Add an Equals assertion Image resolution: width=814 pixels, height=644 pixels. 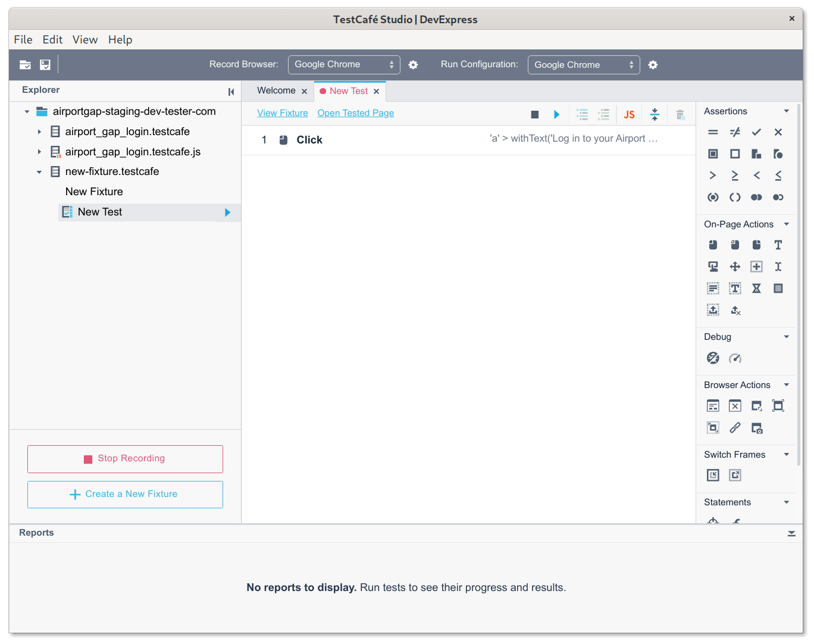coord(713,132)
